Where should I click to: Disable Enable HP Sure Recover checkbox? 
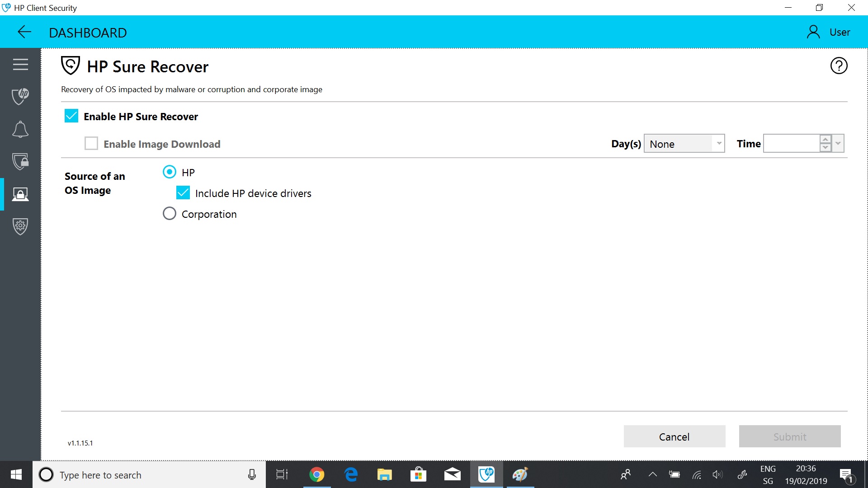click(71, 116)
